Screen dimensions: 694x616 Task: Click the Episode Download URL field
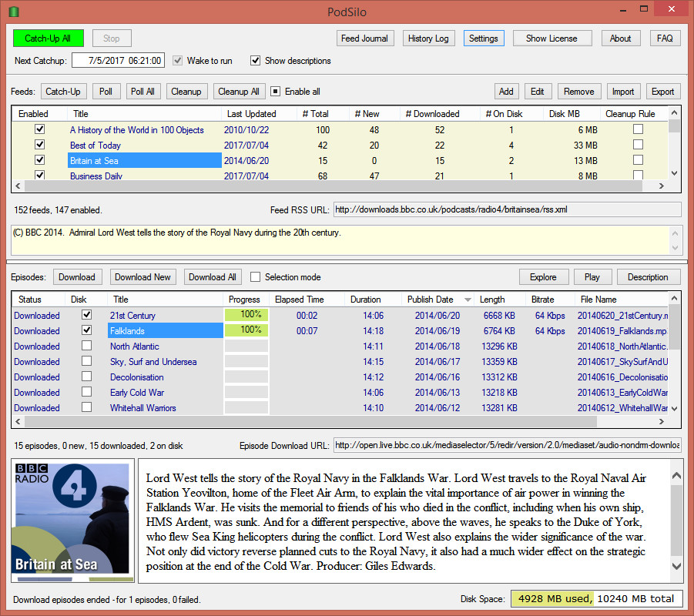tap(508, 445)
